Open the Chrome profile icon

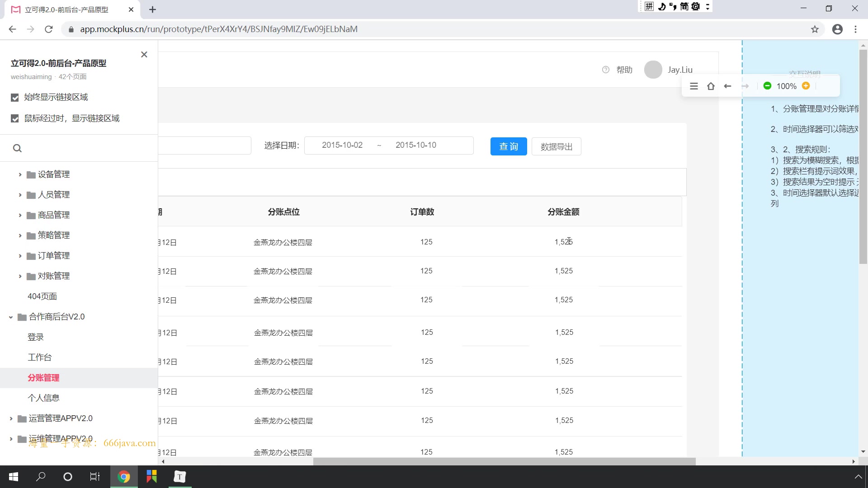tap(837, 29)
